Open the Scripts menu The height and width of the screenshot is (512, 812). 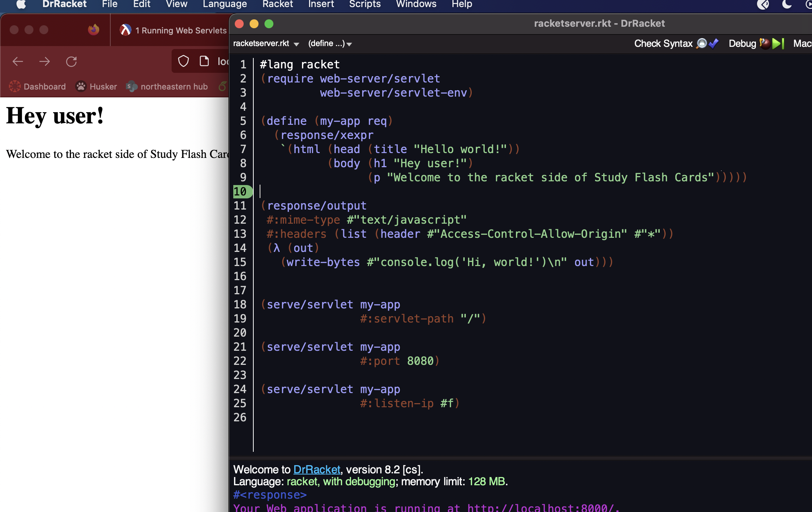point(364,4)
